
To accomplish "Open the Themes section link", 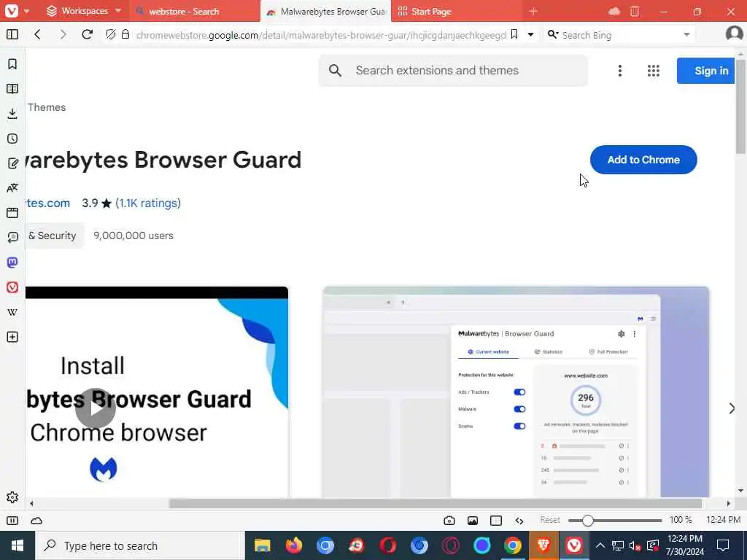I will 47,107.
